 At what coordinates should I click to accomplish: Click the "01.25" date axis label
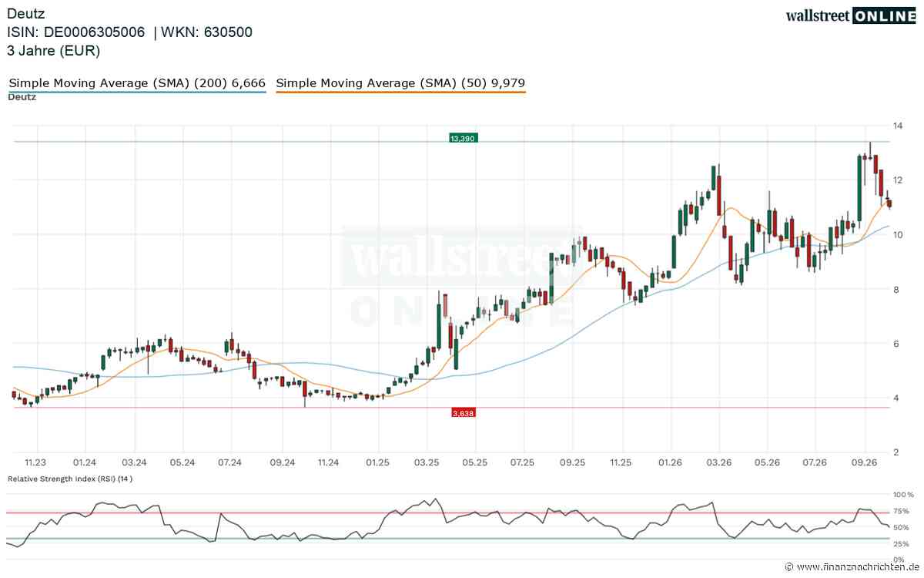[377, 462]
